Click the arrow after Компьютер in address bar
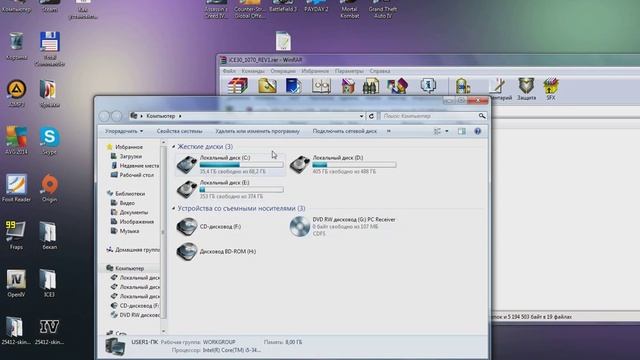The width and height of the screenshot is (640, 360). (180, 116)
